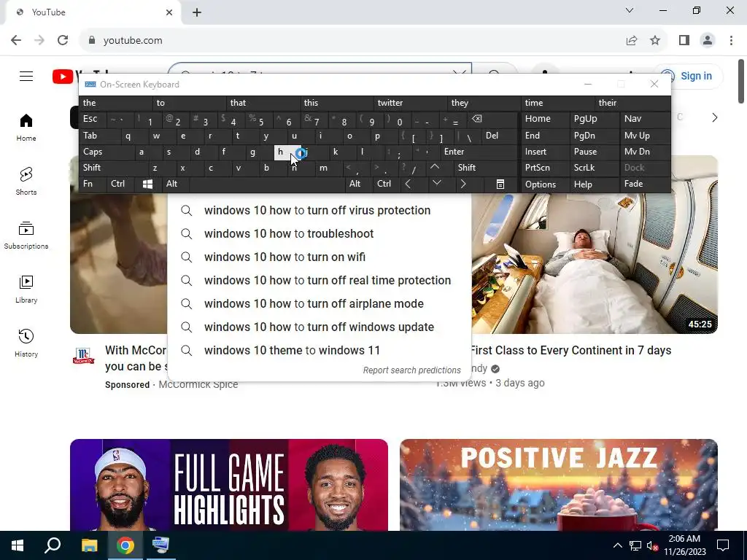The height and width of the screenshot is (560, 747).
Task: Choose 'windows 10 how to turn off airplane mode'
Action: (x=320, y=304)
